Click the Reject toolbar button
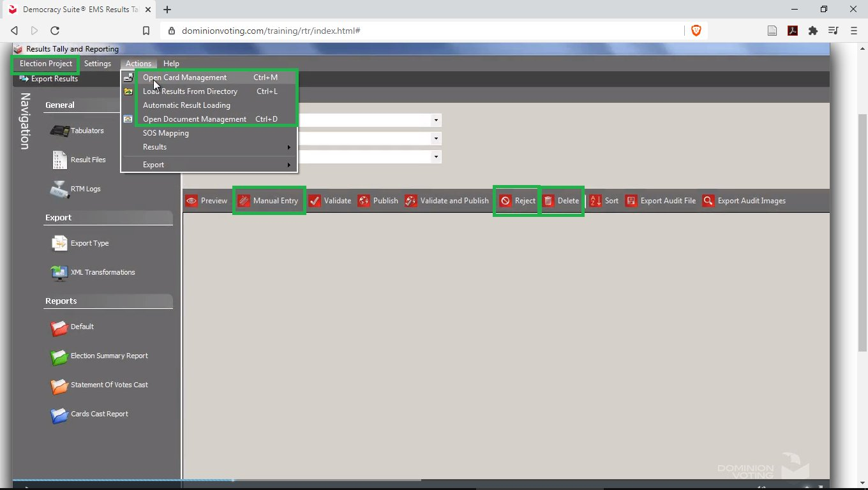 pyautogui.click(x=518, y=201)
